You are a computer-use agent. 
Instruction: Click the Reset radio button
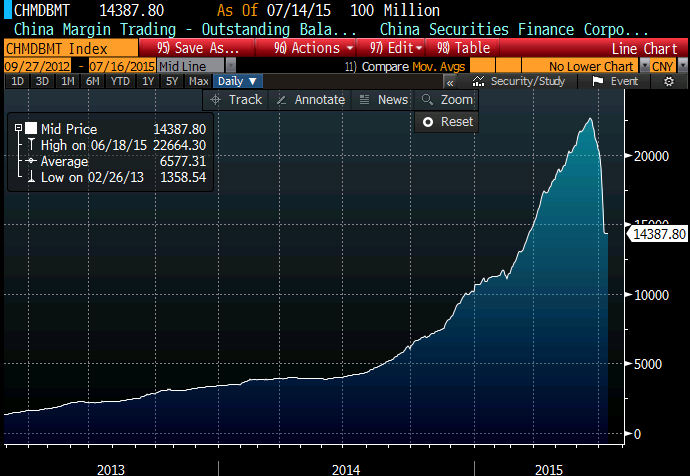click(x=446, y=121)
